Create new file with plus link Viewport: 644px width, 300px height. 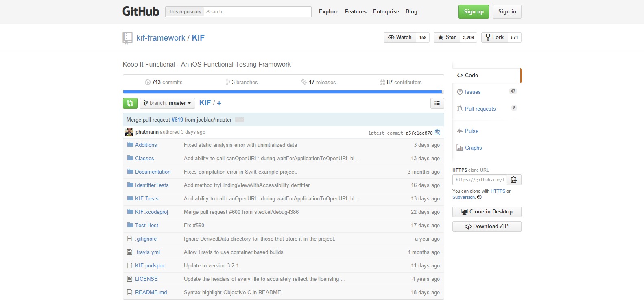coord(219,103)
